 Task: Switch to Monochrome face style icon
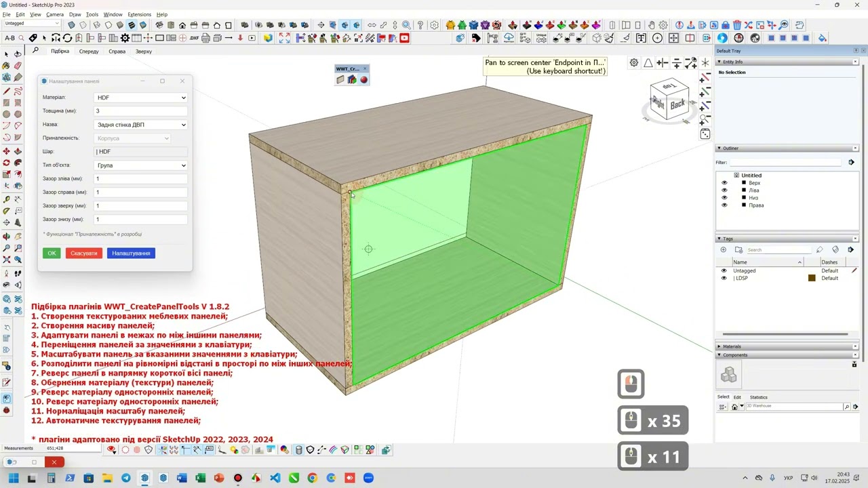pyautogui.click(x=143, y=25)
